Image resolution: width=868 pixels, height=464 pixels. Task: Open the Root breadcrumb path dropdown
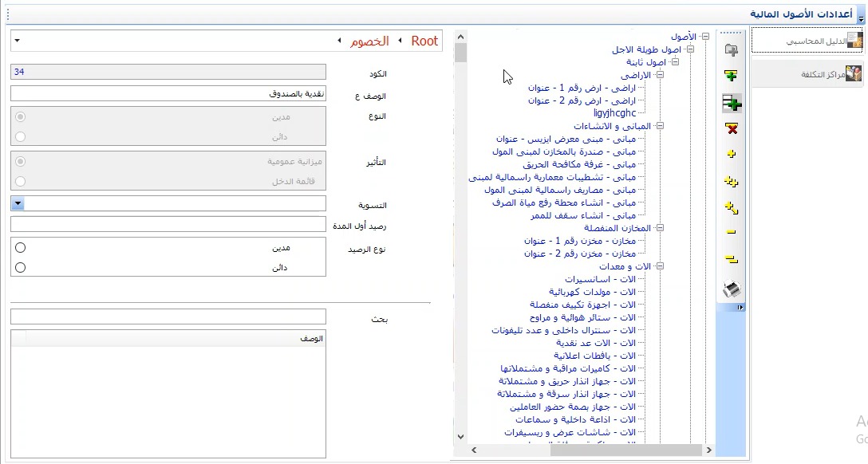pyautogui.click(x=18, y=41)
